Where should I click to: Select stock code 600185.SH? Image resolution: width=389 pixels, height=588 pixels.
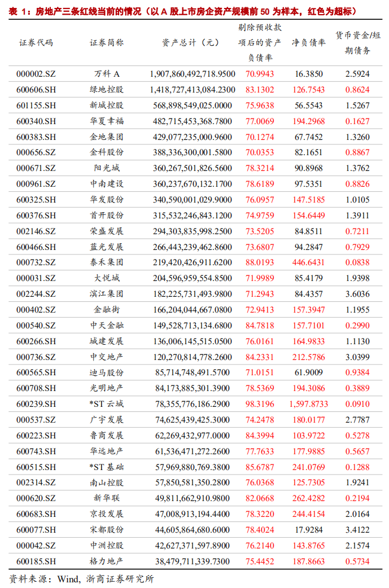pos(36,561)
